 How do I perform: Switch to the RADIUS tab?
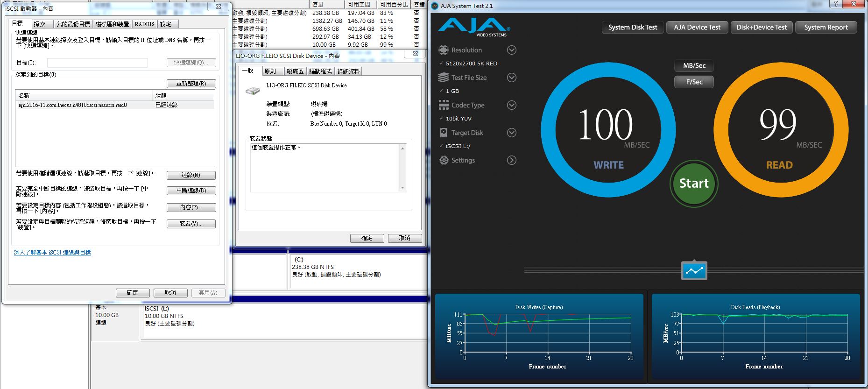pos(144,24)
